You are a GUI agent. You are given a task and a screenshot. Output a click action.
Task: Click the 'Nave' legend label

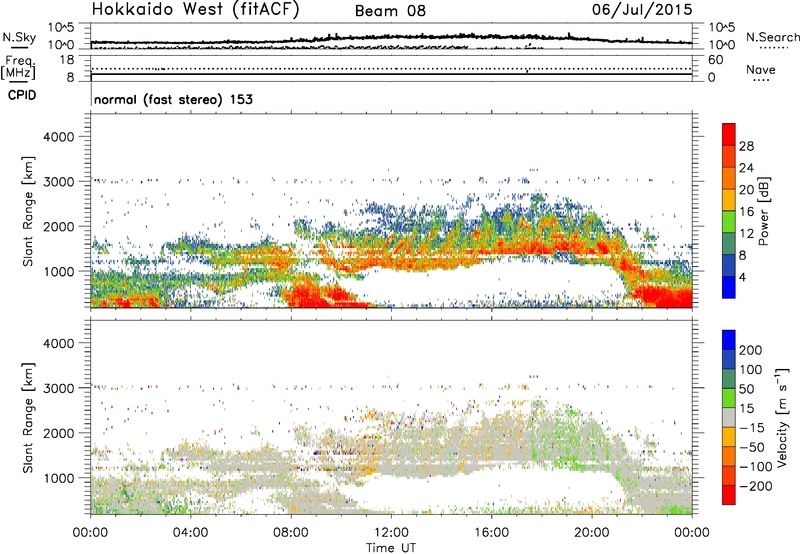[x=760, y=69]
